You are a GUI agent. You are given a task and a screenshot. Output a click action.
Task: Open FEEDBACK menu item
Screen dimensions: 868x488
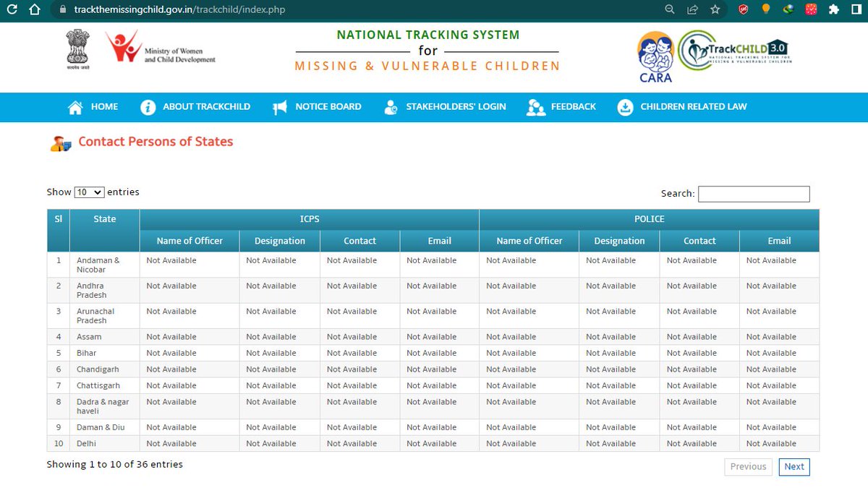(x=574, y=106)
